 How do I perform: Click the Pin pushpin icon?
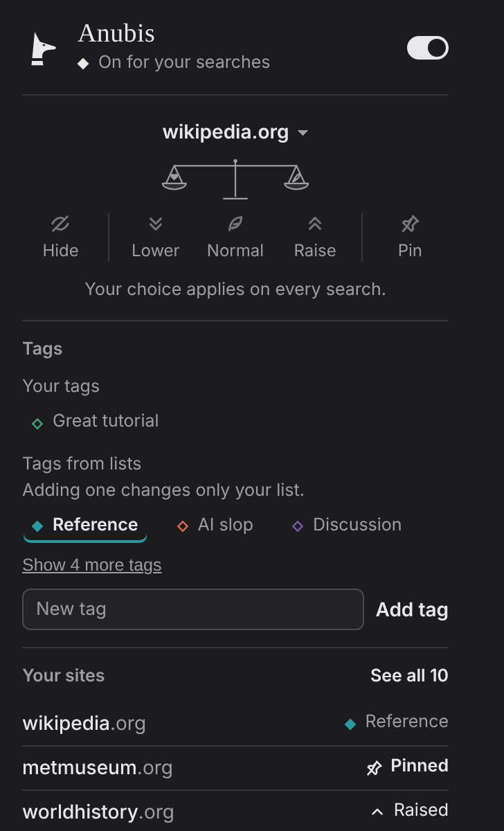click(410, 224)
